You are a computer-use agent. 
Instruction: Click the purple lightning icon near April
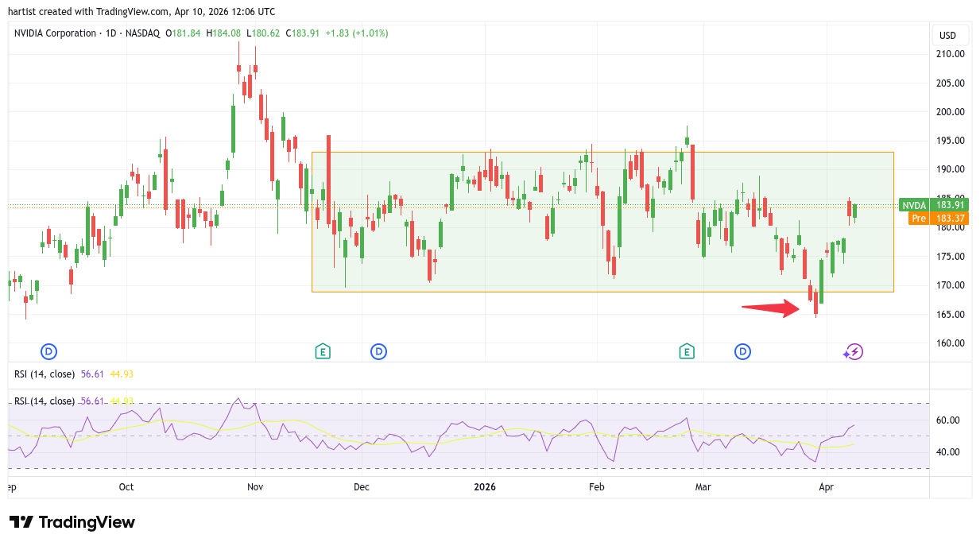pyautogui.click(x=854, y=351)
